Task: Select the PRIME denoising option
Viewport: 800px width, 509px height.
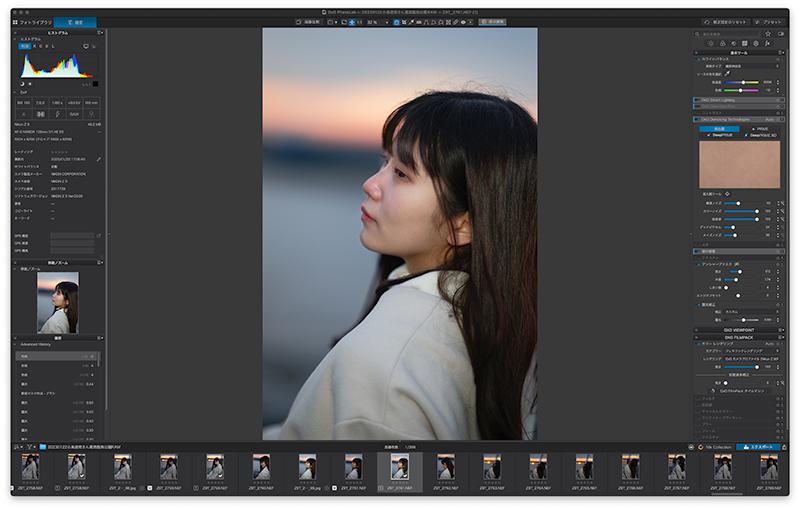Action: pos(758,128)
